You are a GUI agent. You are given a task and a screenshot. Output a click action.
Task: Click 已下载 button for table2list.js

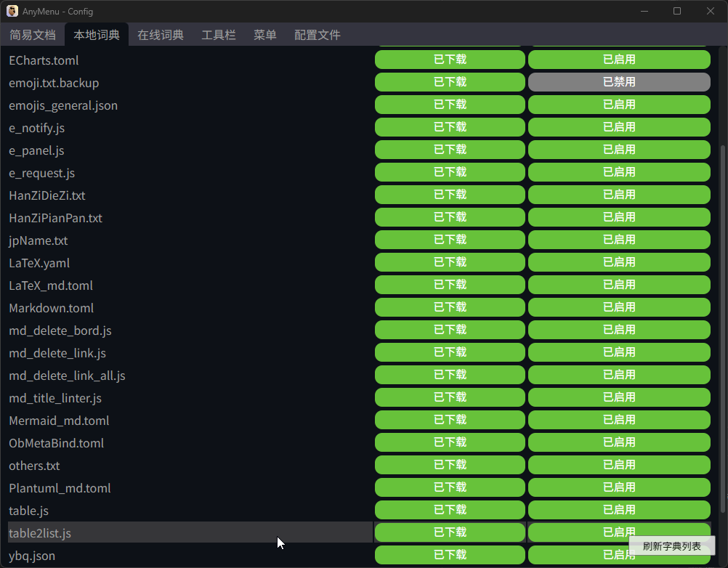click(450, 532)
